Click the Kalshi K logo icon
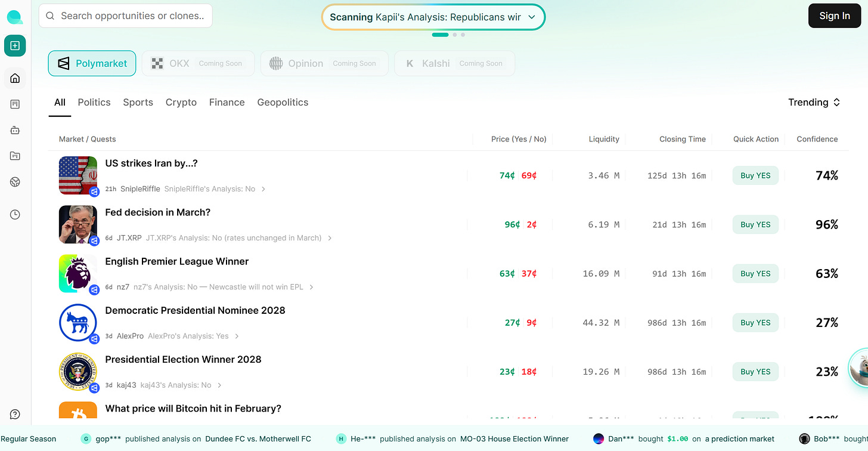868x451 pixels. pyautogui.click(x=410, y=63)
